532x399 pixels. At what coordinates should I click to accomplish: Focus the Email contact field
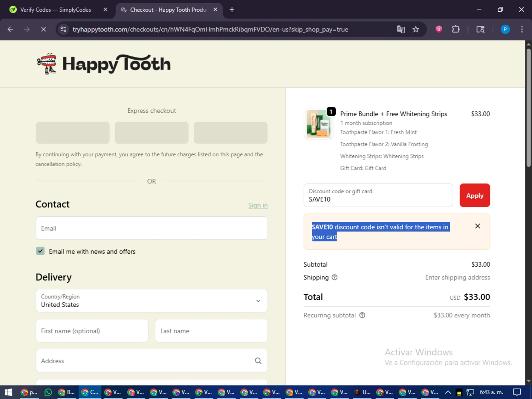[152, 228]
